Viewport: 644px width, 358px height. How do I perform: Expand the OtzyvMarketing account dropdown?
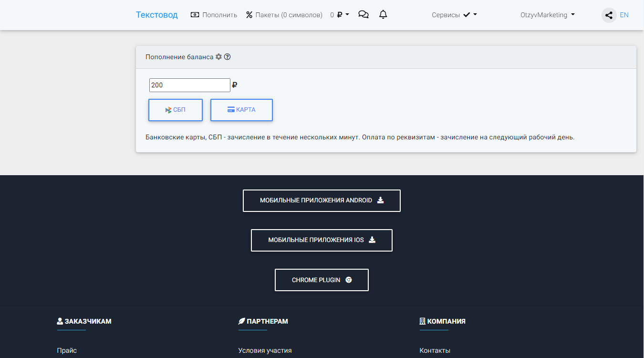[x=547, y=14]
